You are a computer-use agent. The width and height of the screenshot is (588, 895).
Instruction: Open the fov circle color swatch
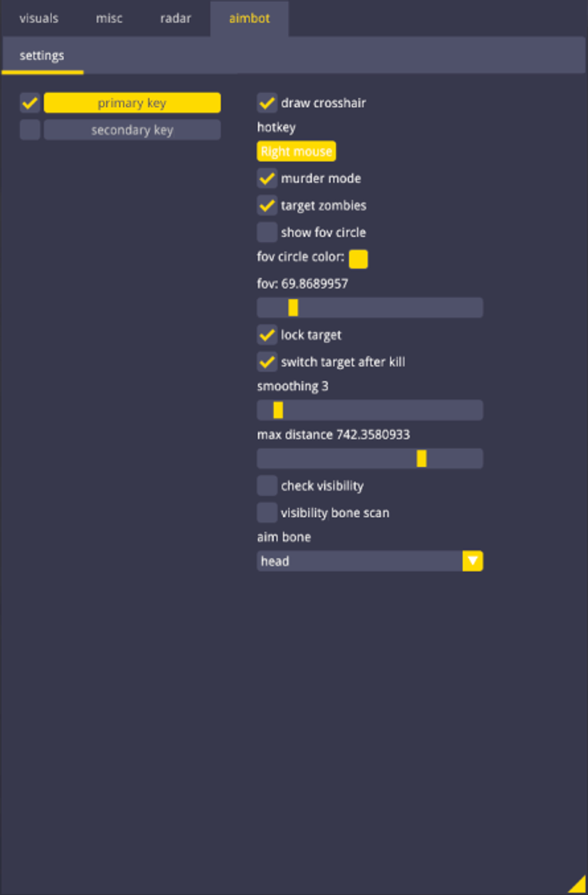[x=358, y=259]
